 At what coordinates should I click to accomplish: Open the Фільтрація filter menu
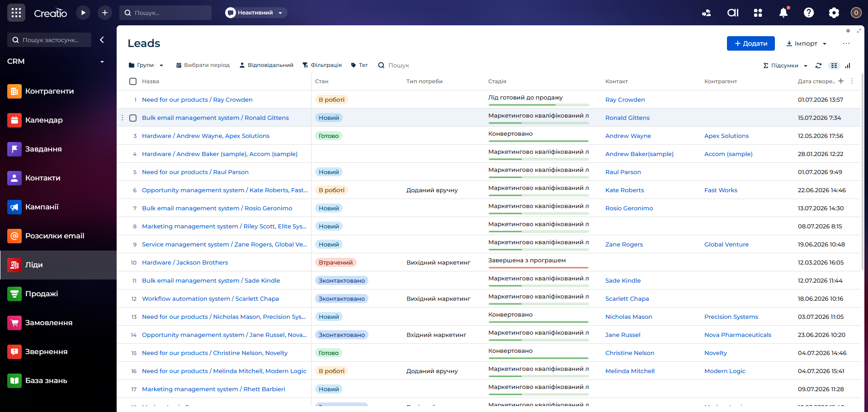pos(322,65)
